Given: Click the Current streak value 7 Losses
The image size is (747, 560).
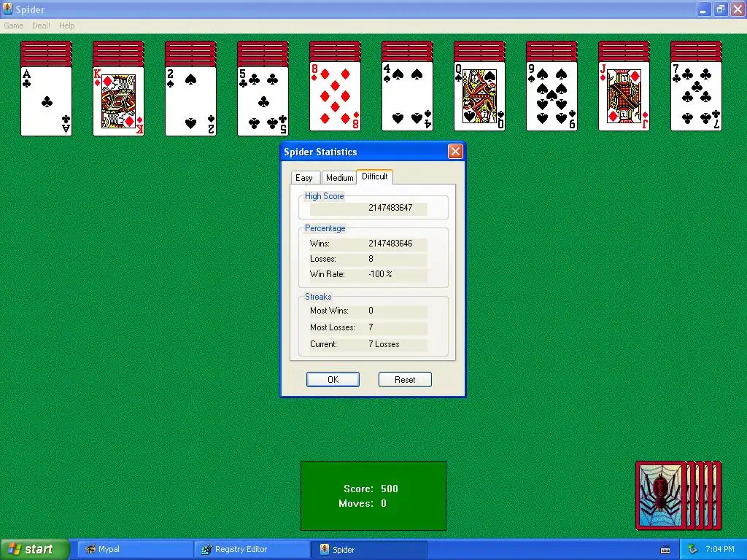Looking at the screenshot, I should 384,344.
